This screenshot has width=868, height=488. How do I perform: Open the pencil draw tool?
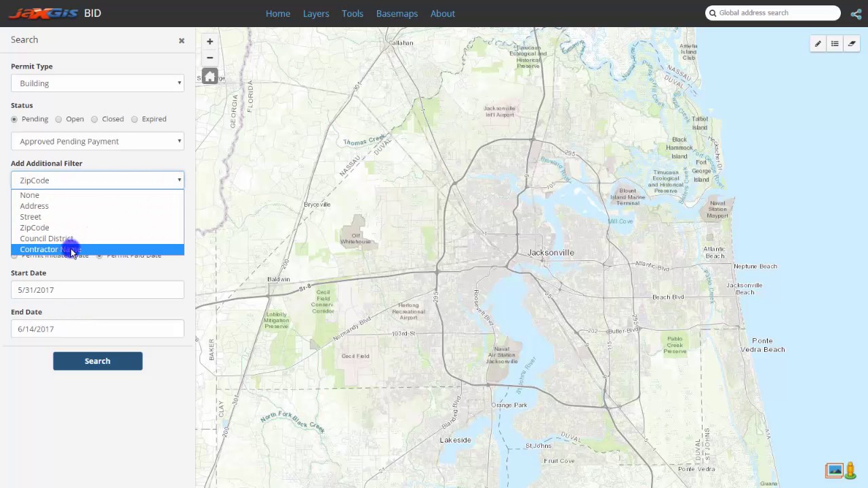pyautogui.click(x=818, y=44)
